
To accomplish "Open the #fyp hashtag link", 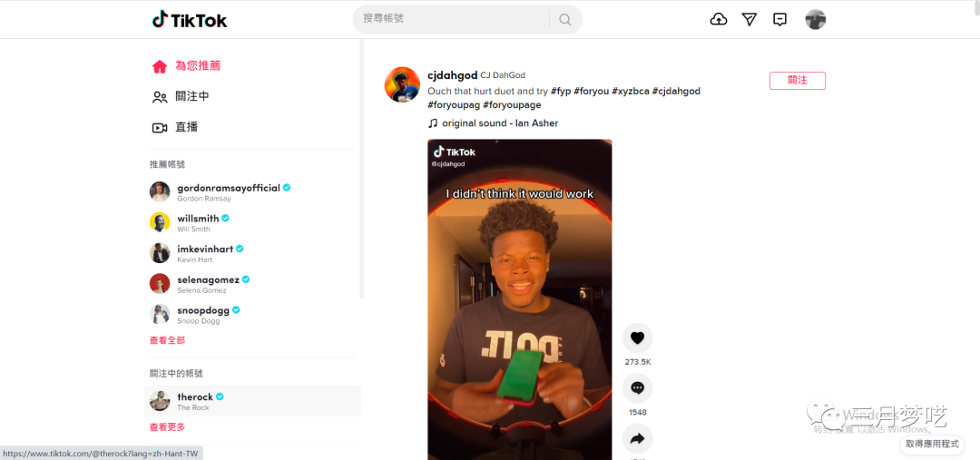I will (561, 92).
